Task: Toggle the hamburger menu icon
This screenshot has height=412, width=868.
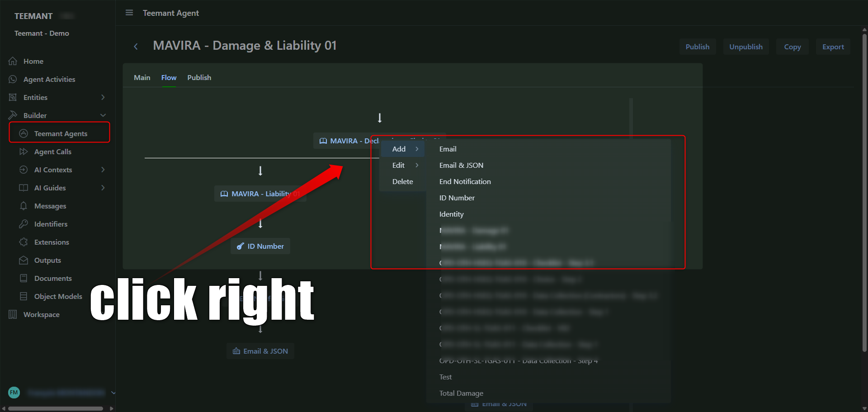Action: pos(129,13)
